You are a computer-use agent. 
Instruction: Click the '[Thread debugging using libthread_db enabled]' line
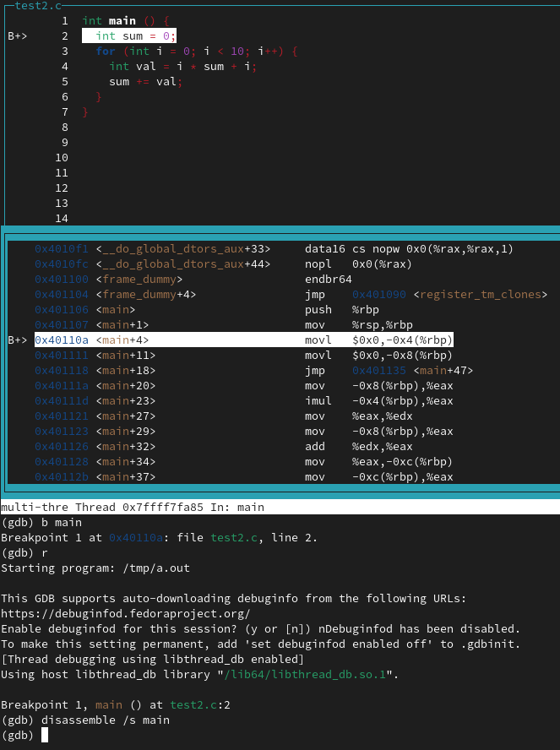(153, 660)
